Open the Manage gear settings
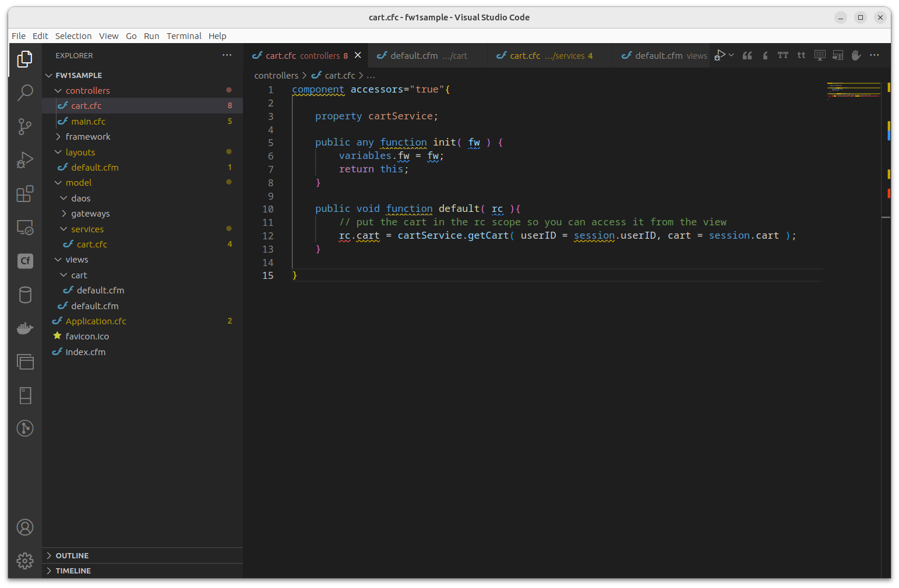The image size is (899, 588). [25, 561]
